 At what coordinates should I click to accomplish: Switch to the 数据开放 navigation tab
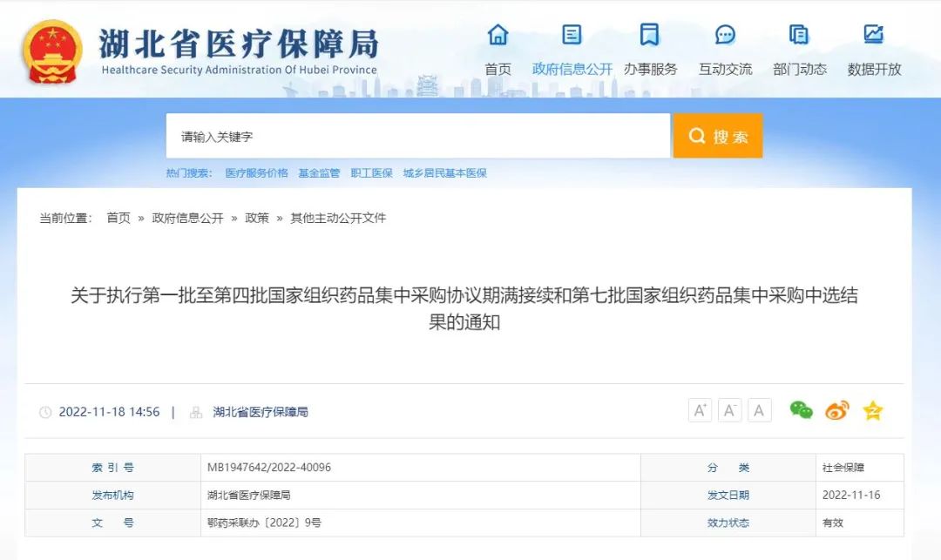coord(873,70)
